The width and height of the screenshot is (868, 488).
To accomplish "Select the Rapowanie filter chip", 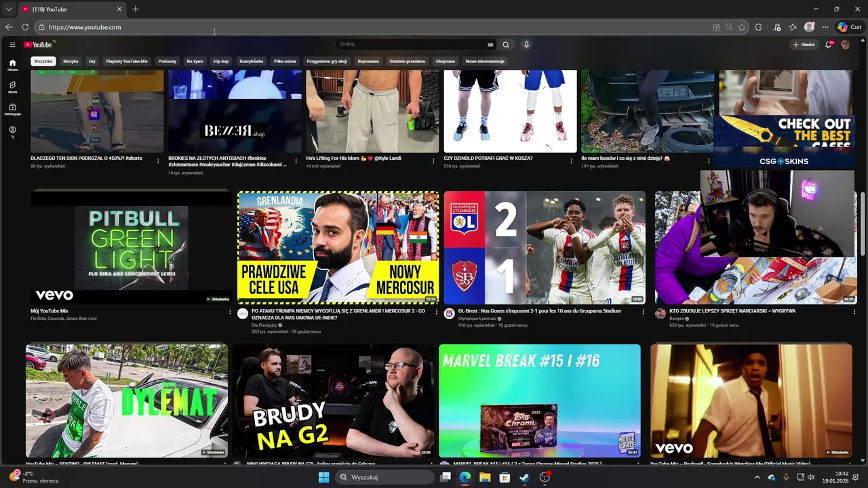I will tap(368, 61).
